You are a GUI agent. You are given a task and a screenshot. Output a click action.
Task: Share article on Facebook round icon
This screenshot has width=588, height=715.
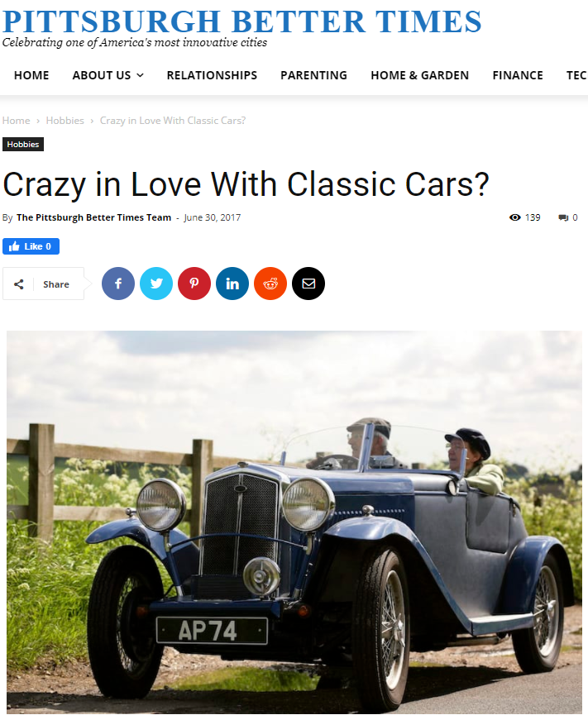118,284
